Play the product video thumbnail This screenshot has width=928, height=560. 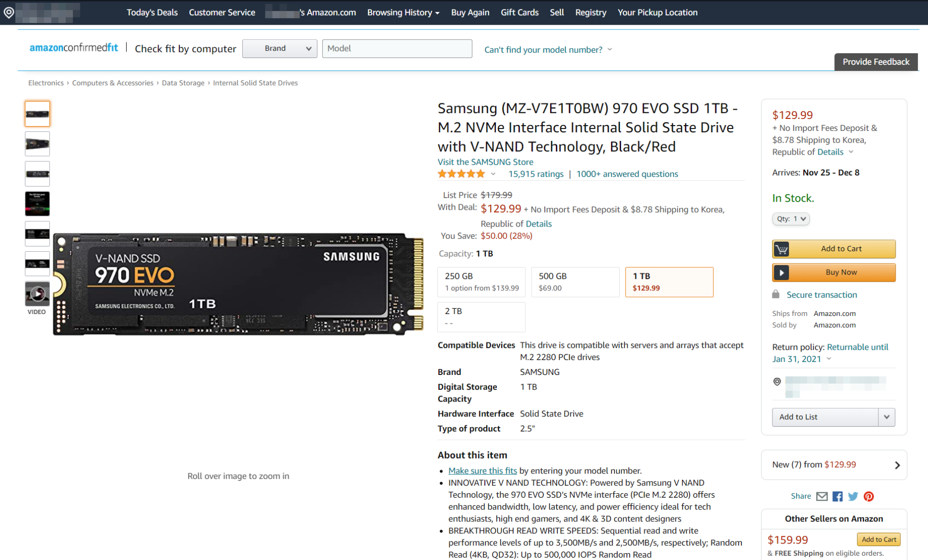37,294
